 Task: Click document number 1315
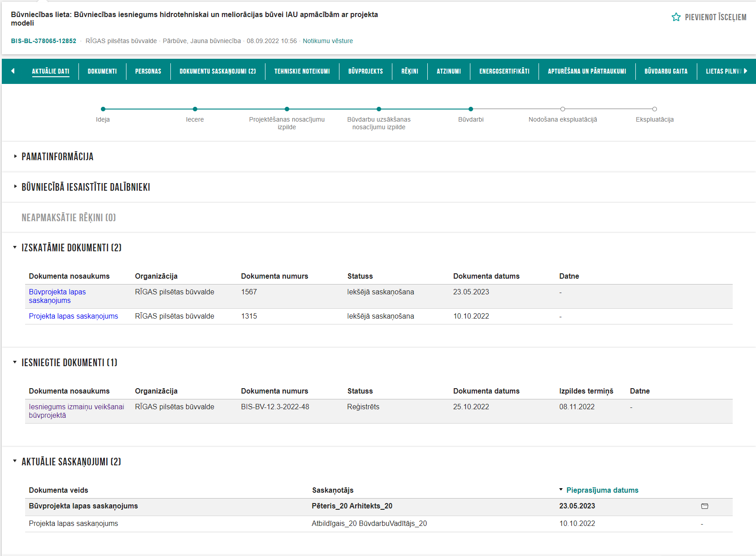(249, 316)
